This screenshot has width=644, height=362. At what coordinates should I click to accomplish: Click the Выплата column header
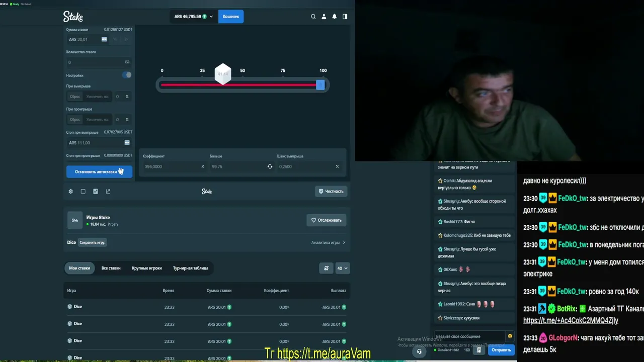[x=339, y=291]
